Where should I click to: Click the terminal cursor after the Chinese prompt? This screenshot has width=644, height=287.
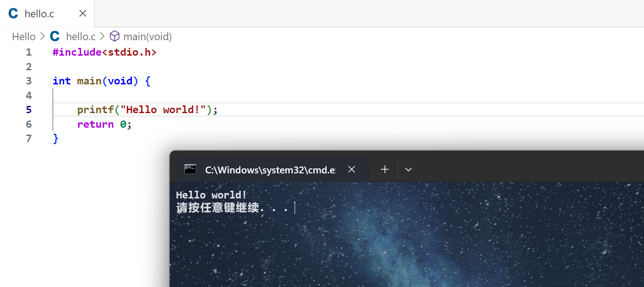point(295,208)
